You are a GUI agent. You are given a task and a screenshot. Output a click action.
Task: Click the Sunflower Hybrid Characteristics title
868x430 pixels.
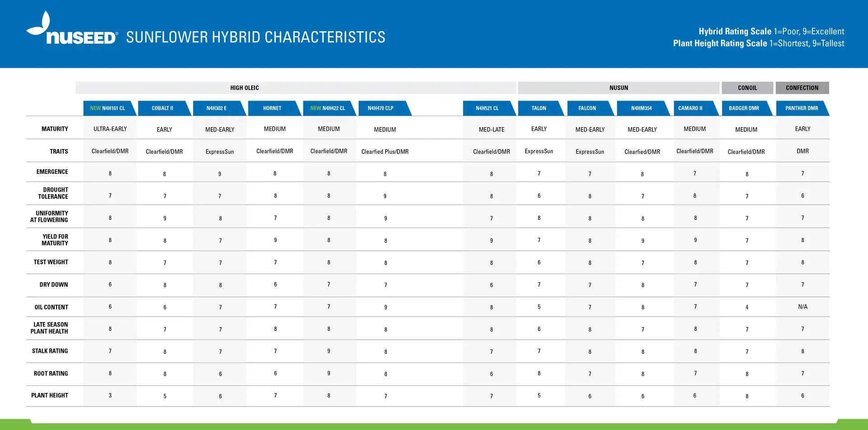tap(255, 37)
